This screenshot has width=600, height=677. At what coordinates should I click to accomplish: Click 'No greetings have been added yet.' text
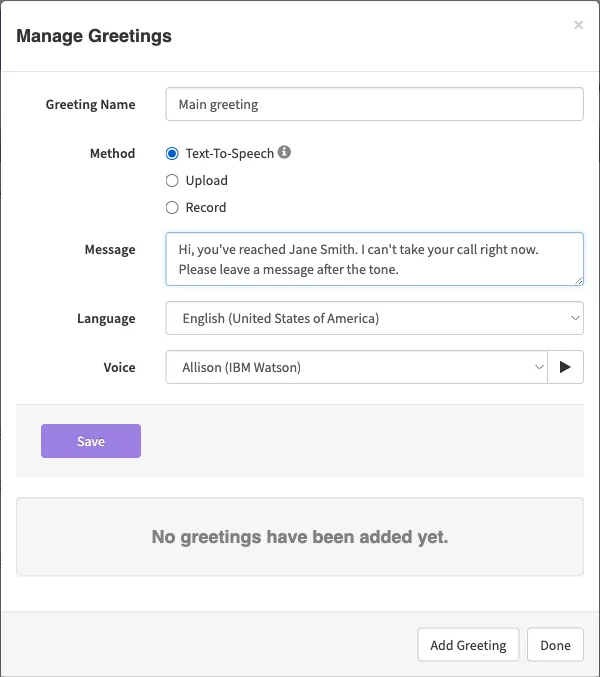point(300,537)
